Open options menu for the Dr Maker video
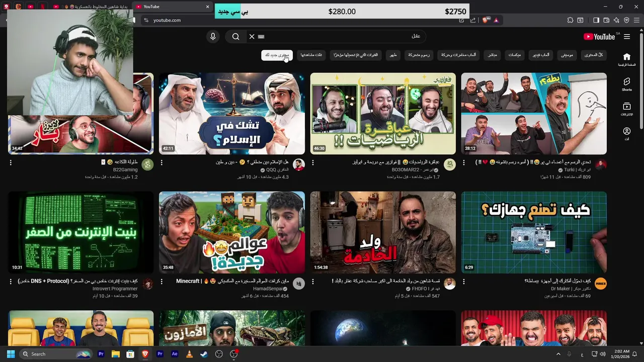 (464, 282)
